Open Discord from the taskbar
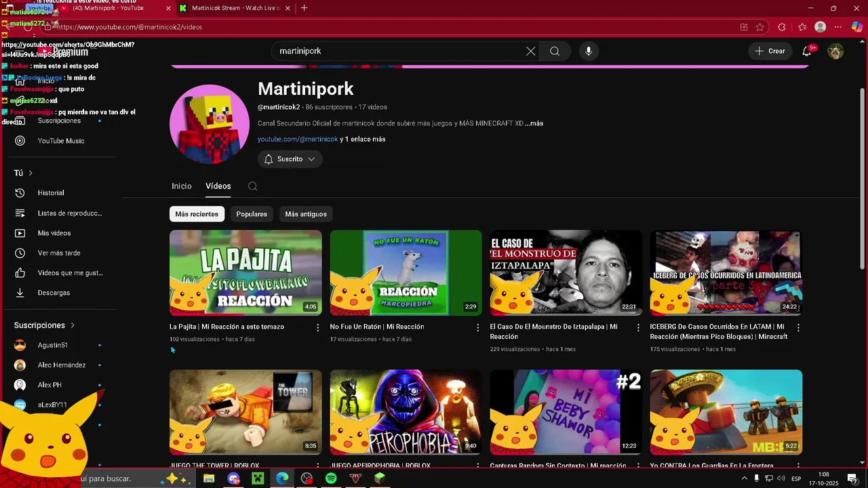This screenshot has height=488, width=868. click(234, 479)
